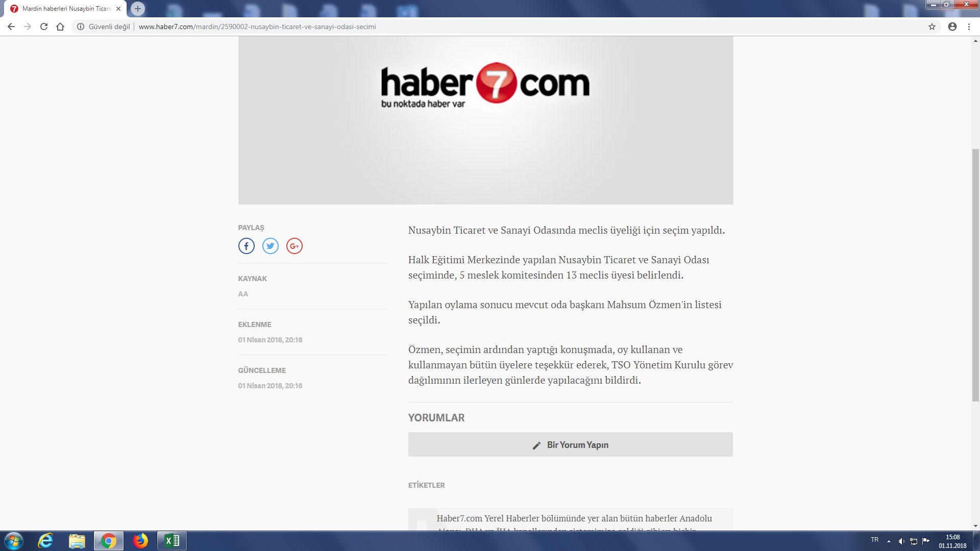Click Bir Yorum Yapın button
Screen dimensions: 980x551
pyautogui.click(x=570, y=444)
